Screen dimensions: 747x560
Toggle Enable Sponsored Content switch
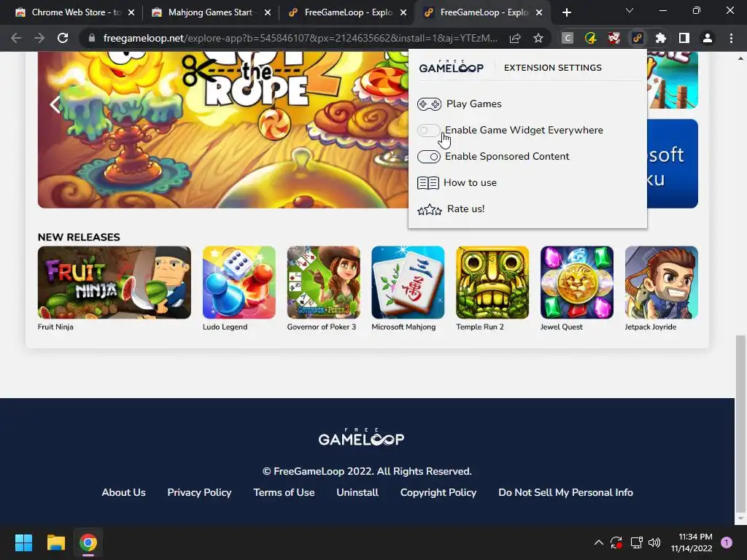tap(428, 157)
